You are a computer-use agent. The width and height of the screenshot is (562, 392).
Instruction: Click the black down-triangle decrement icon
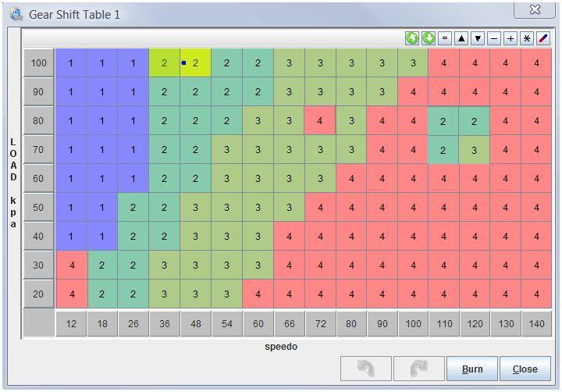478,38
